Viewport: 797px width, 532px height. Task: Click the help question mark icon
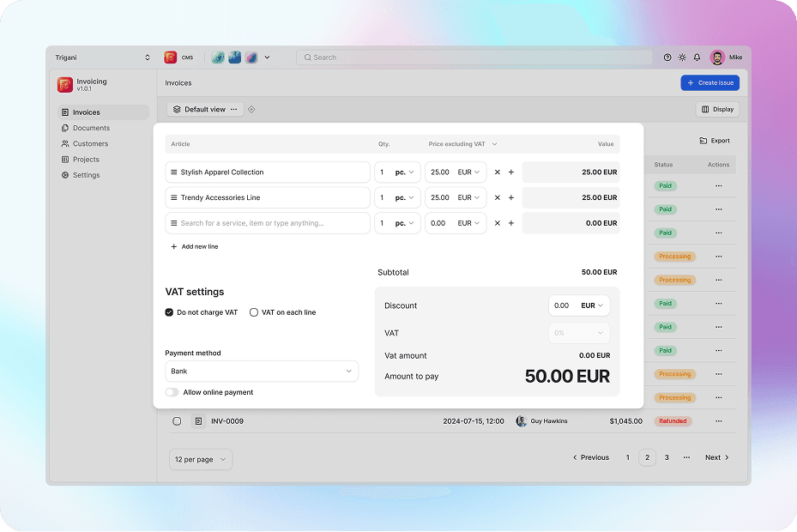pos(667,57)
